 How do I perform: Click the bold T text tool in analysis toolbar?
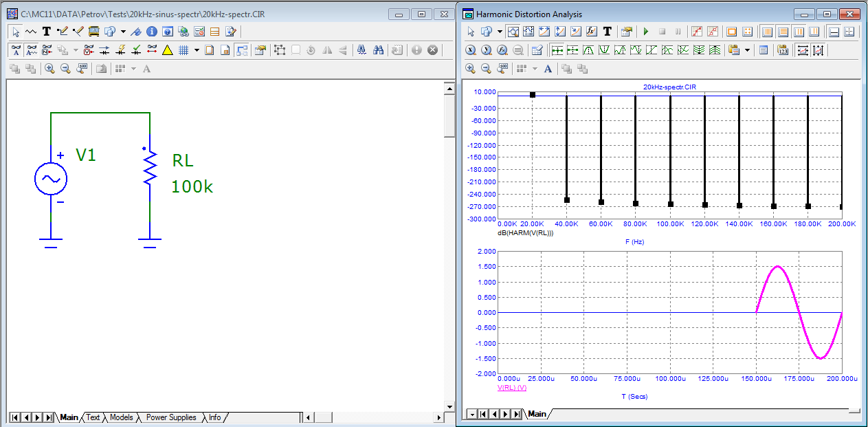click(608, 32)
